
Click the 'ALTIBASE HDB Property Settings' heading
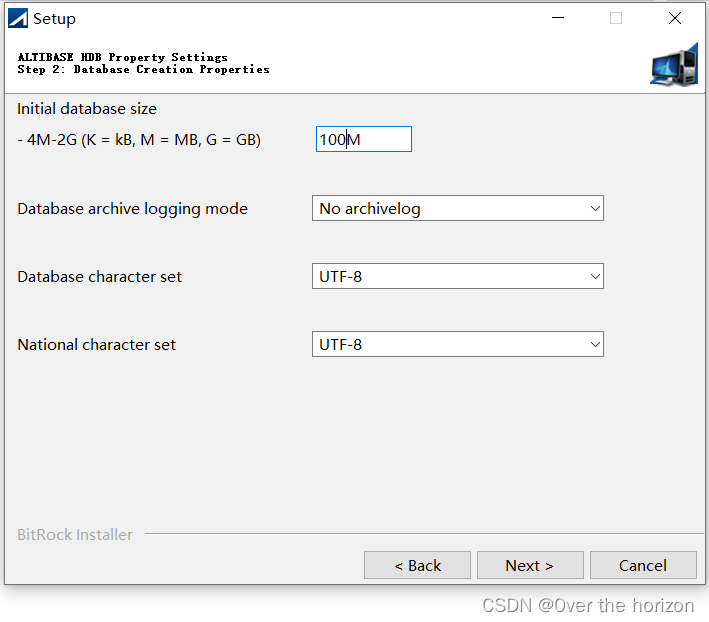point(123,57)
